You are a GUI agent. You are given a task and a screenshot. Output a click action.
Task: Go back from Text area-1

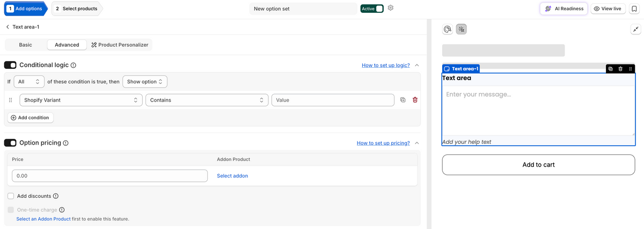point(8,27)
